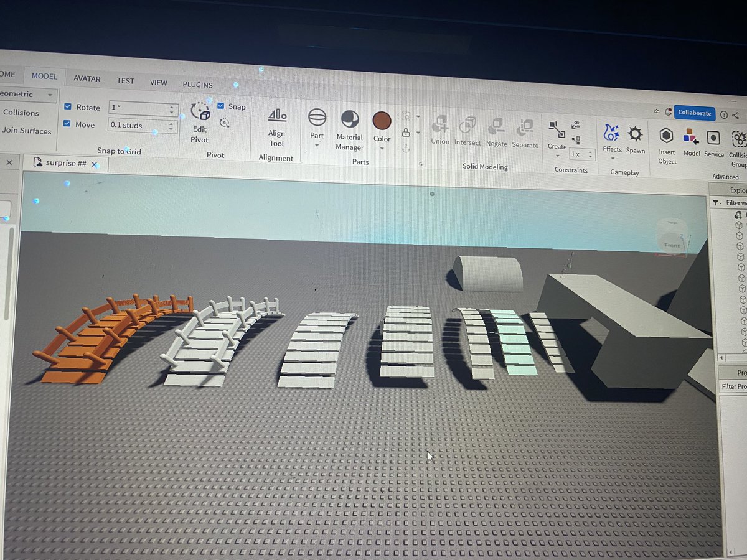Switch to the MODEL ribbon tab

click(44, 76)
